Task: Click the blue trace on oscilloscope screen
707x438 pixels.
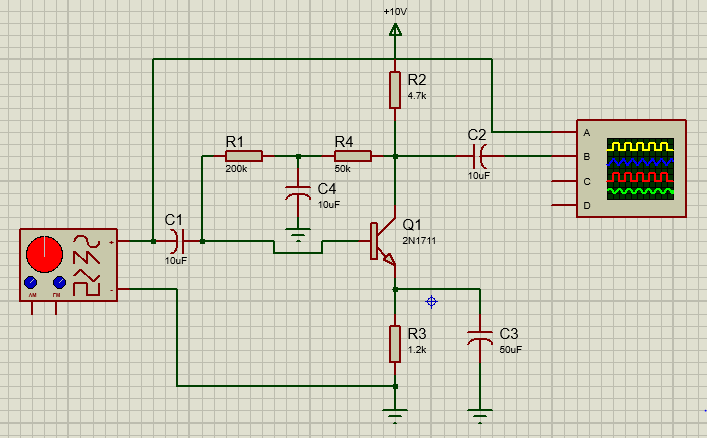Action: (640, 161)
